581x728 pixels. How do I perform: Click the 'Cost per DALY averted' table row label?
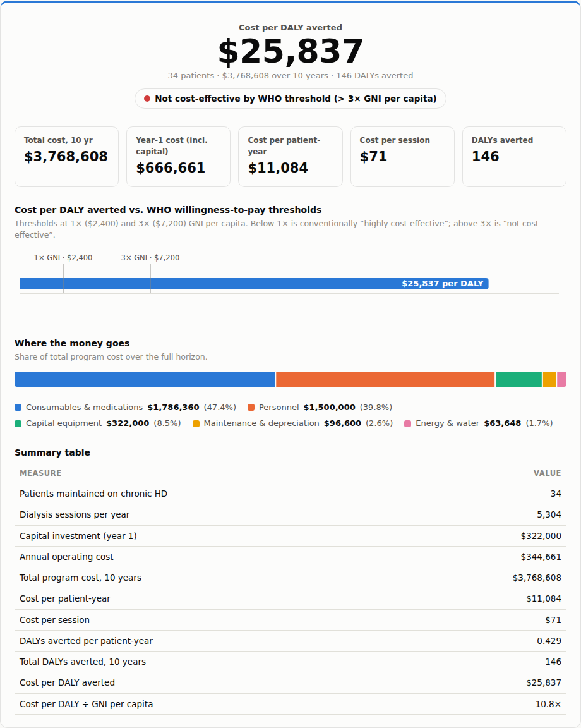(68, 682)
